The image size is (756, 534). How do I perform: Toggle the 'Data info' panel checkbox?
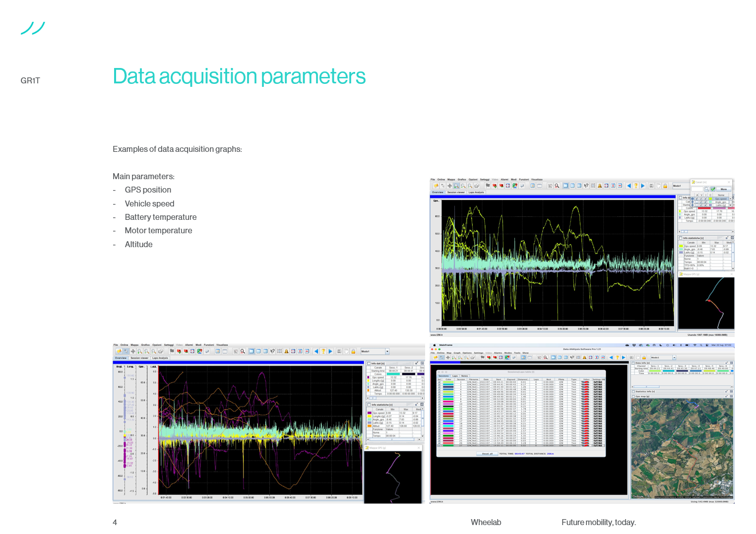[633, 363]
